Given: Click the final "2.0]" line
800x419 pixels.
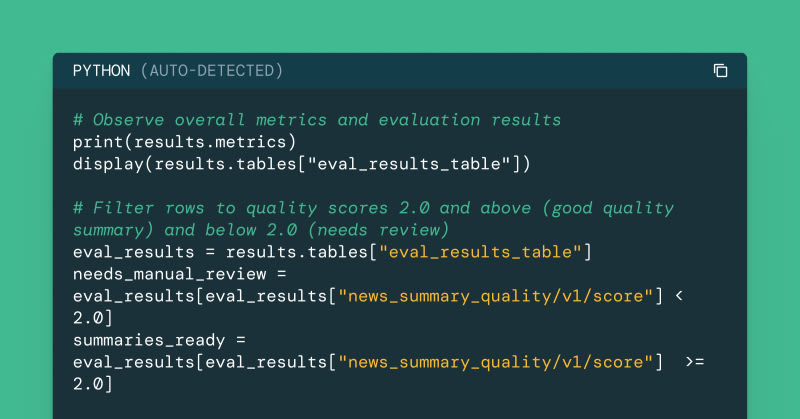Looking at the screenshot, I should [x=93, y=384].
